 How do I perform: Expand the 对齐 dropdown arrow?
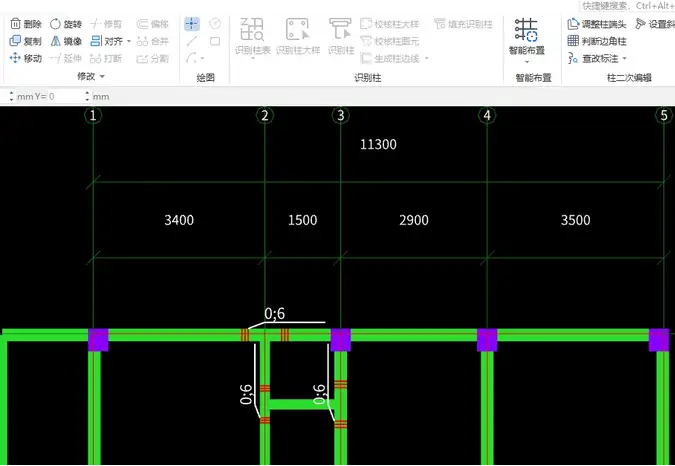coord(128,42)
